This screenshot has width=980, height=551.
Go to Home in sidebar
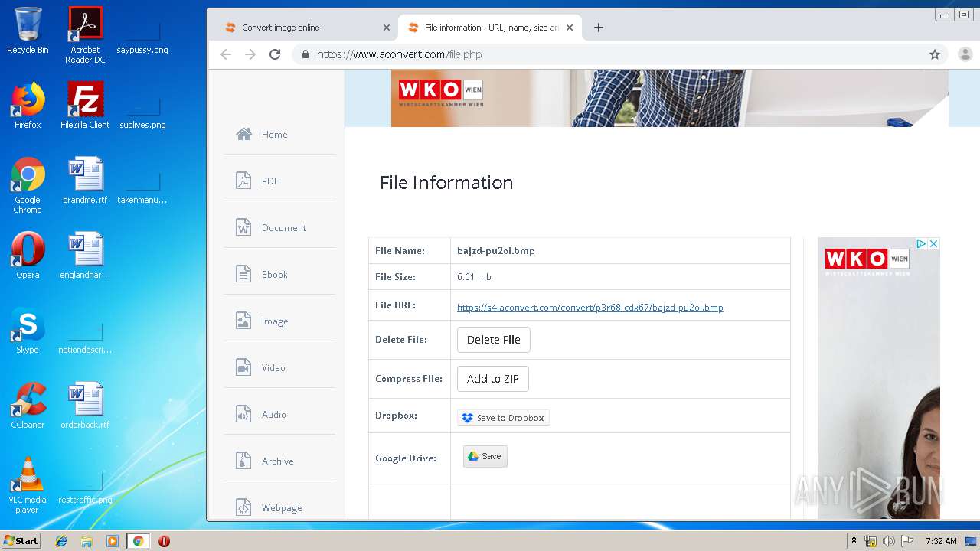(274, 134)
